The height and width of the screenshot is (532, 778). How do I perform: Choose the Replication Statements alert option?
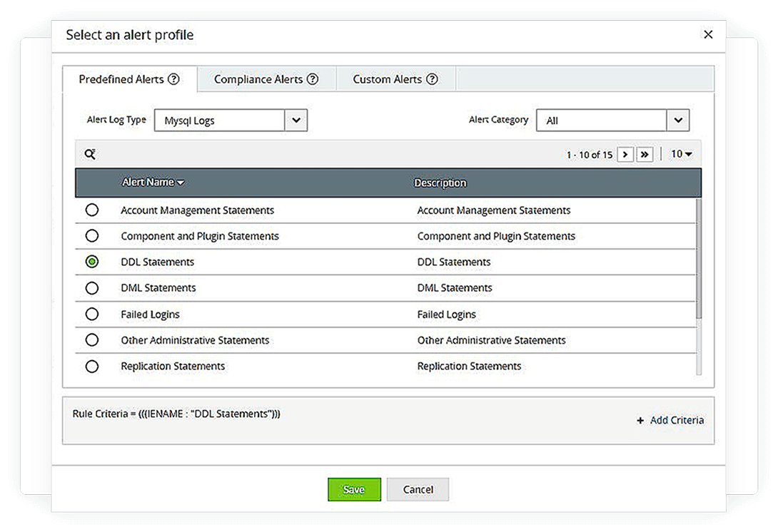point(92,366)
